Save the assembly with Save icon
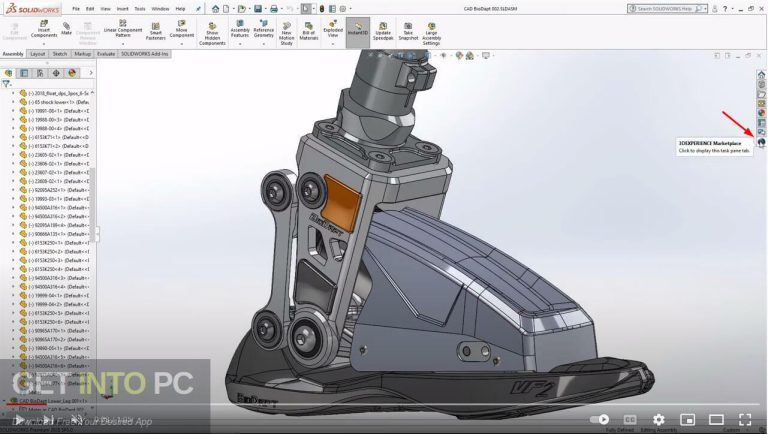768x434 pixels. [x=258, y=9]
